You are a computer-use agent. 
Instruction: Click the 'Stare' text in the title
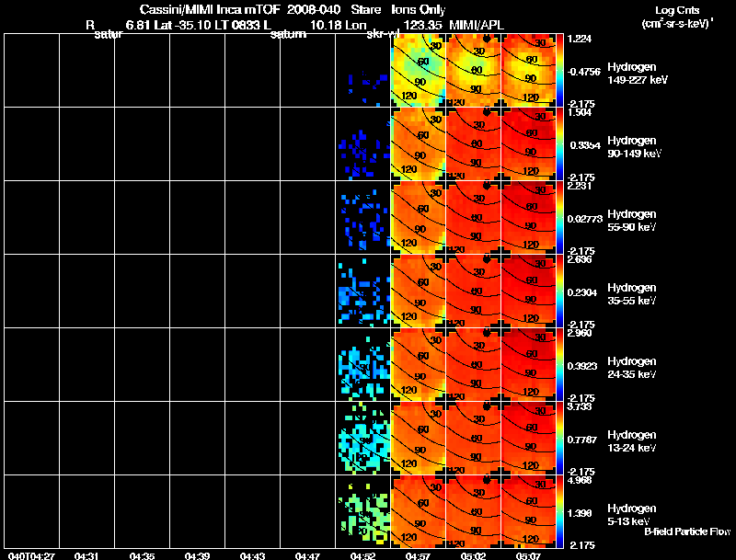click(366, 10)
